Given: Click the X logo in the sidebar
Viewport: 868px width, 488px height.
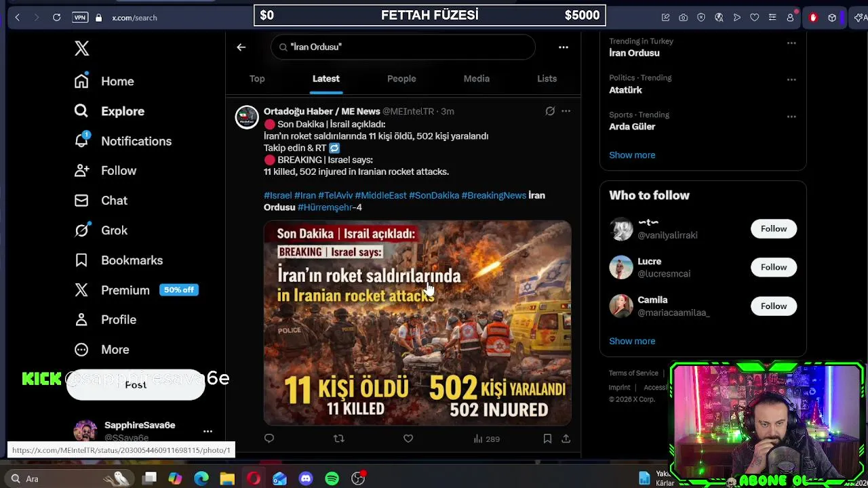Looking at the screenshot, I should (81, 48).
